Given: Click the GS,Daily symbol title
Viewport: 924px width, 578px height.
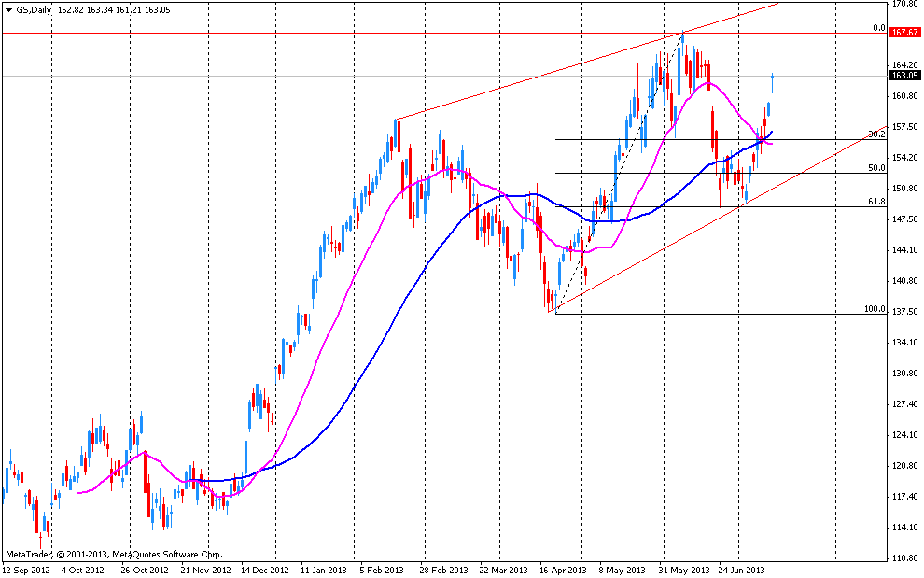Looking at the screenshot, I should [x=35, y=10].
